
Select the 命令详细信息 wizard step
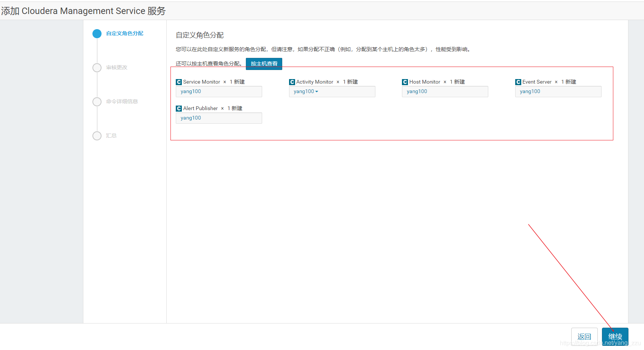[122, 102]
